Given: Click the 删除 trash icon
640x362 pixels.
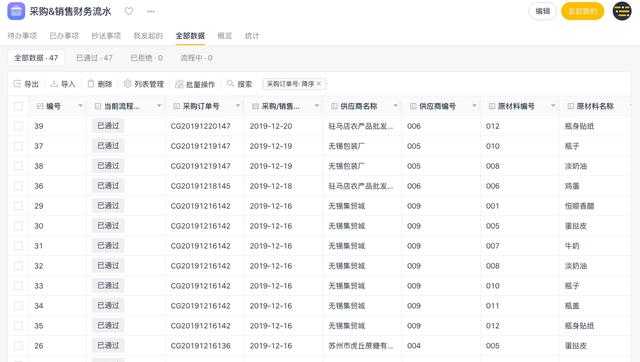Looking at the screenshot, I should point(91,84).
